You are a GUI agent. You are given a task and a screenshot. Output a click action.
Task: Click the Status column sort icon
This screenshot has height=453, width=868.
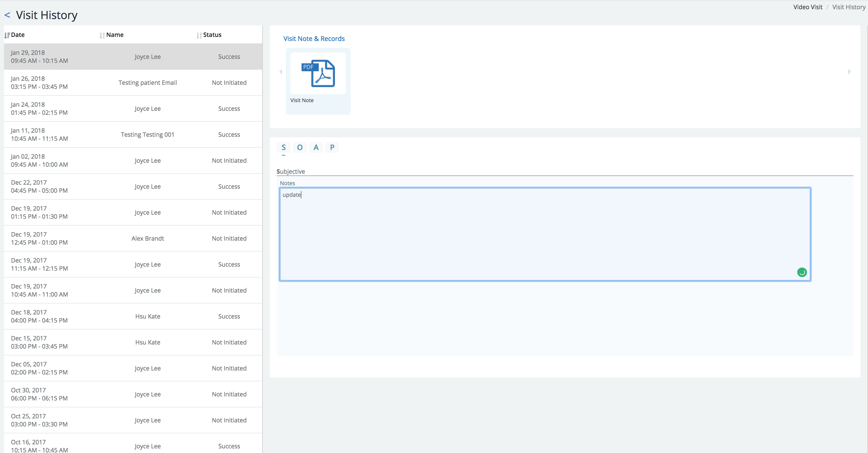(199, 35)
